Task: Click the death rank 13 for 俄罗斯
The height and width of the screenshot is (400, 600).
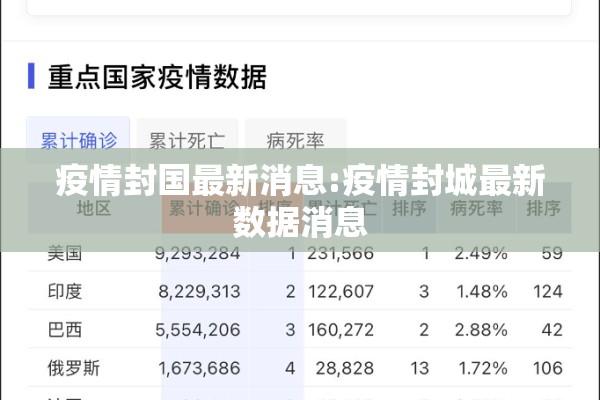Action: 420,368
